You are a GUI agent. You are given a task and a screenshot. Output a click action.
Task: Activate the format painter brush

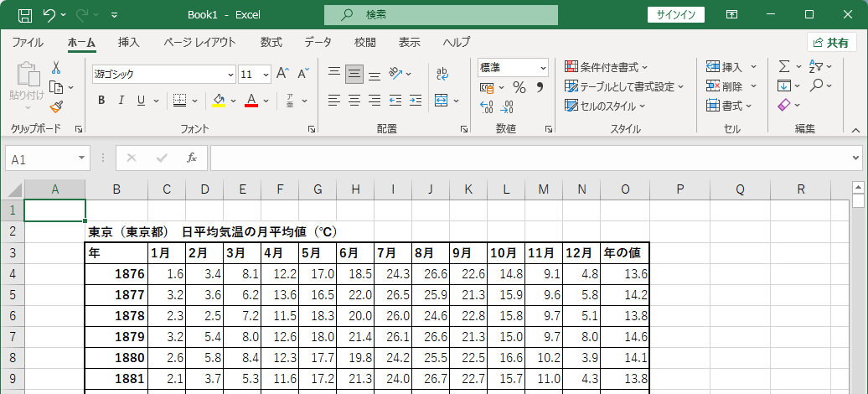pyautogui.click(x=56, y=106)
